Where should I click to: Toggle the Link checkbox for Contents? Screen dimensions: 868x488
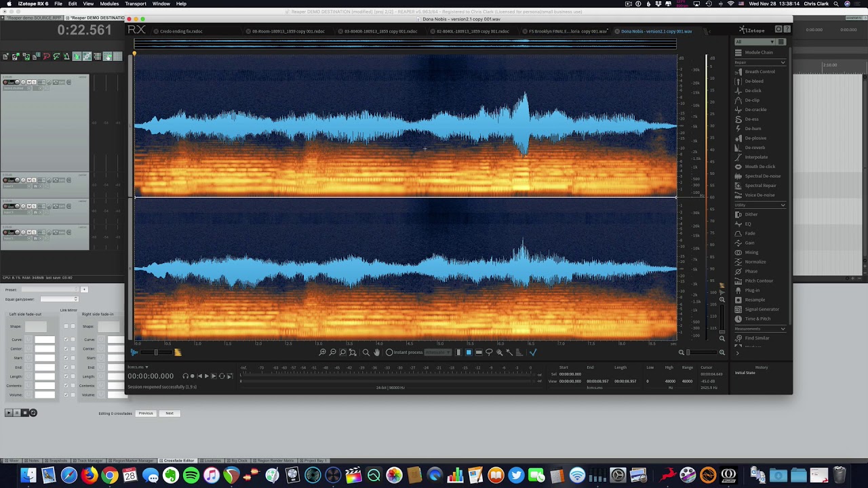pyautogui.click(x=66, y=386)
